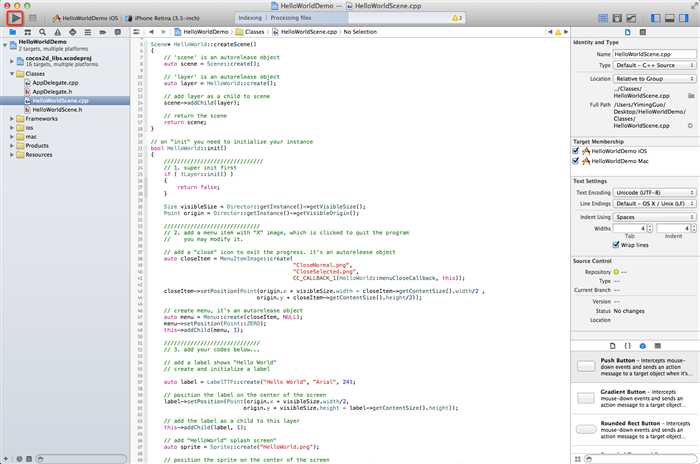Click the Tab width stepper

[x=650, y=228]
